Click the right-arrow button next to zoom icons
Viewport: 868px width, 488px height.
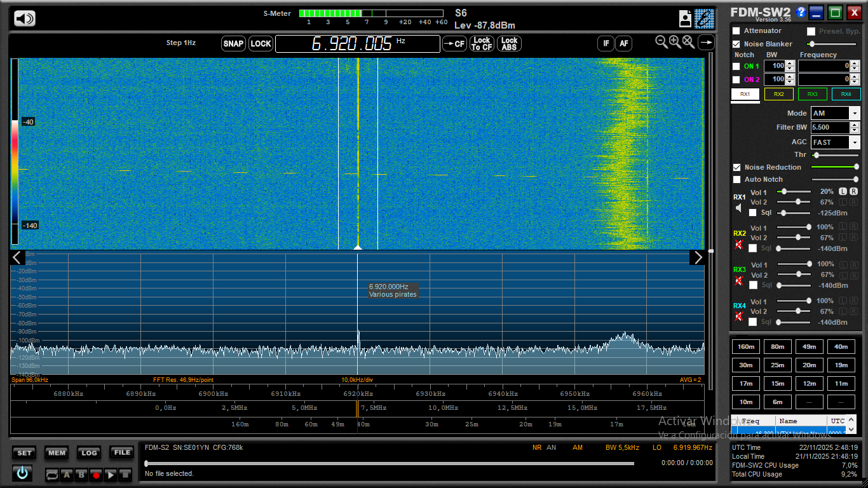tap(706, 43)
